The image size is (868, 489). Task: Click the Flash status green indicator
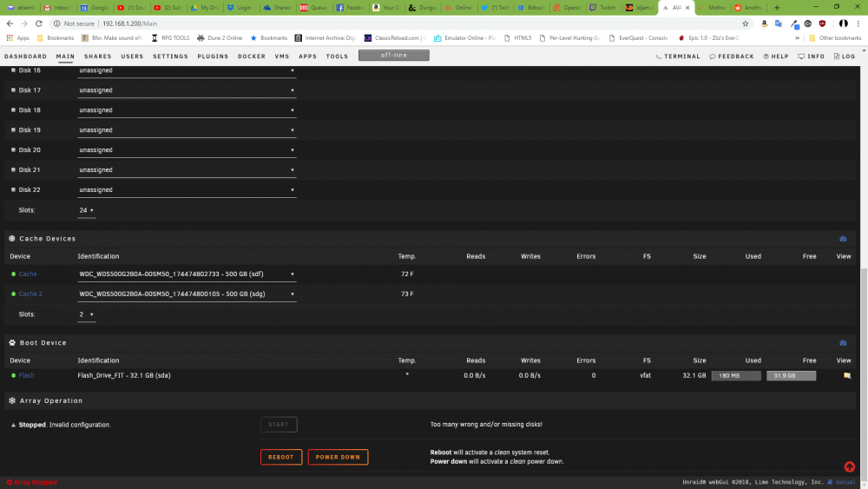pyautogui.click(x=13, y=375)
